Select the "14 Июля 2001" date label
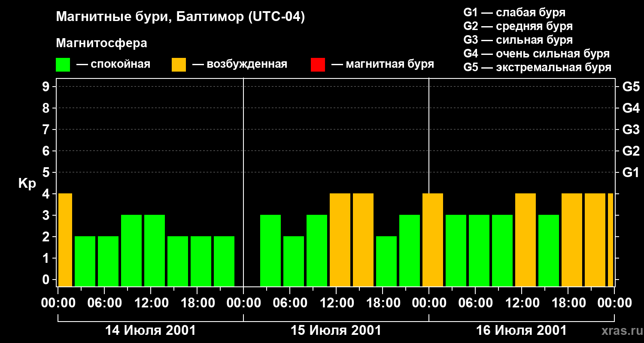The width and height of the screenshot is (644, 343). click(x=151, y=331)
